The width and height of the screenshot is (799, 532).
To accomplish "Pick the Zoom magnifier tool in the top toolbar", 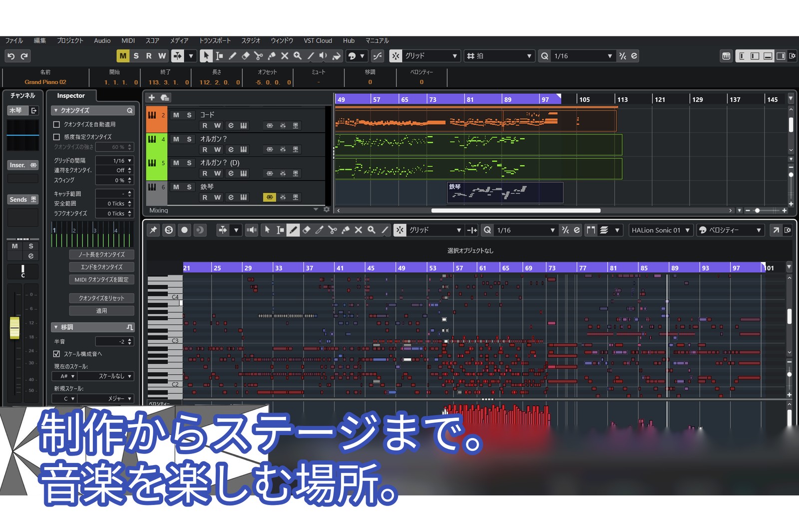I will pos(298,56).
